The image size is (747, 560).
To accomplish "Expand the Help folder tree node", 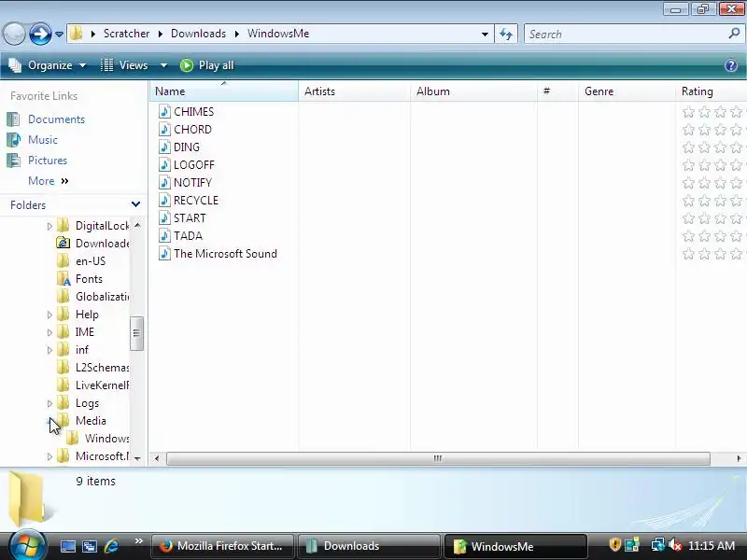I will tap(49, 315).
